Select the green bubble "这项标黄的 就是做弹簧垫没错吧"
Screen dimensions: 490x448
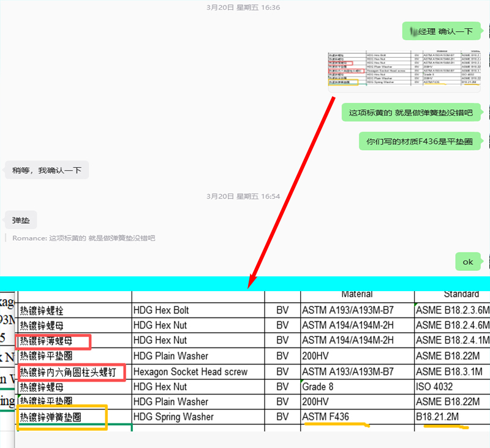(x=411, y=112)
